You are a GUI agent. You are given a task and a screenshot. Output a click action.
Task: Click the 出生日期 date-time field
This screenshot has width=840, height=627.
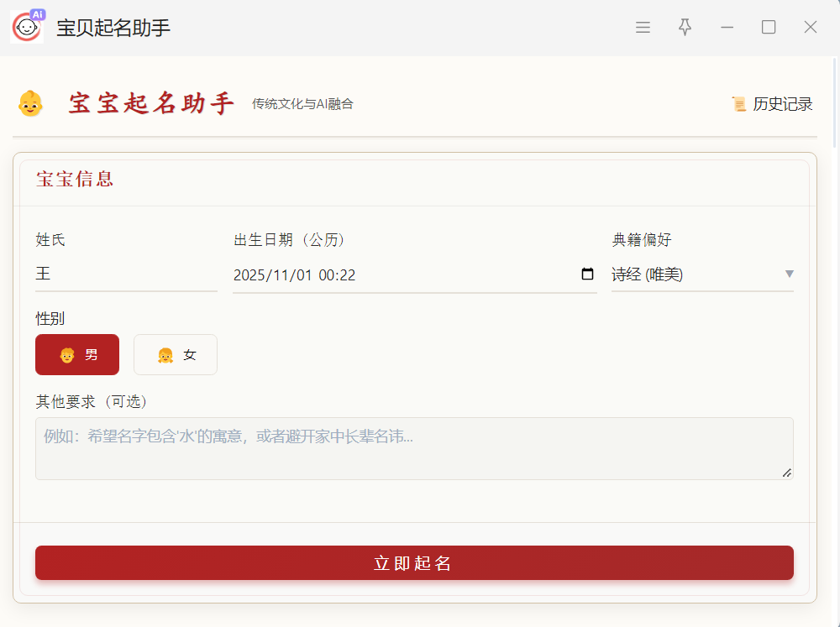(403, 274)
